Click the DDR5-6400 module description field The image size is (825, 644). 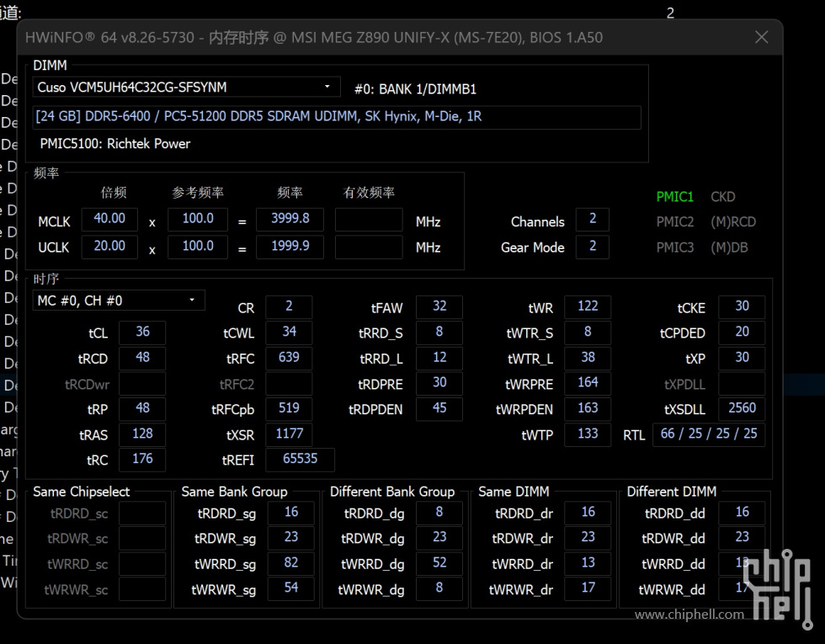(x=337, y=117)
